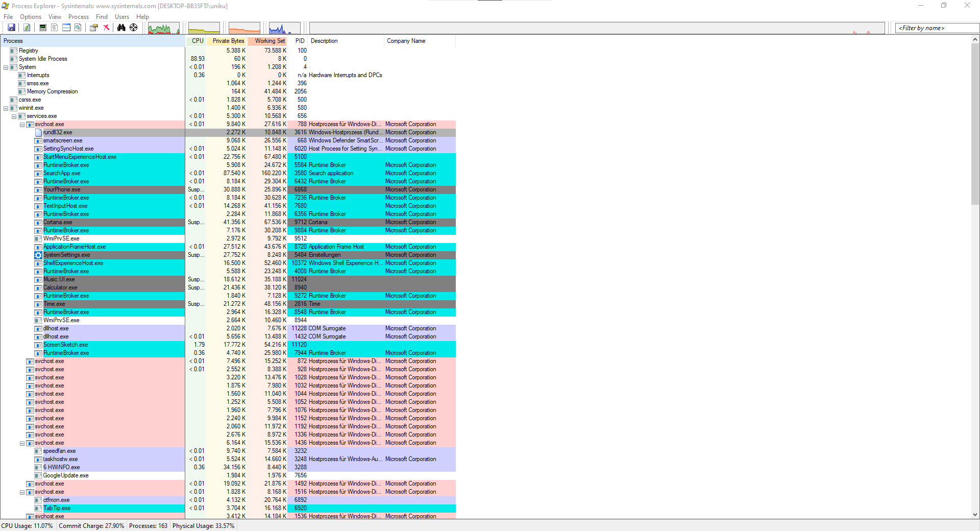Click the icon beside Calculator.exe
This screenshot has height=531, width=980.
click(x=38, y=287)
